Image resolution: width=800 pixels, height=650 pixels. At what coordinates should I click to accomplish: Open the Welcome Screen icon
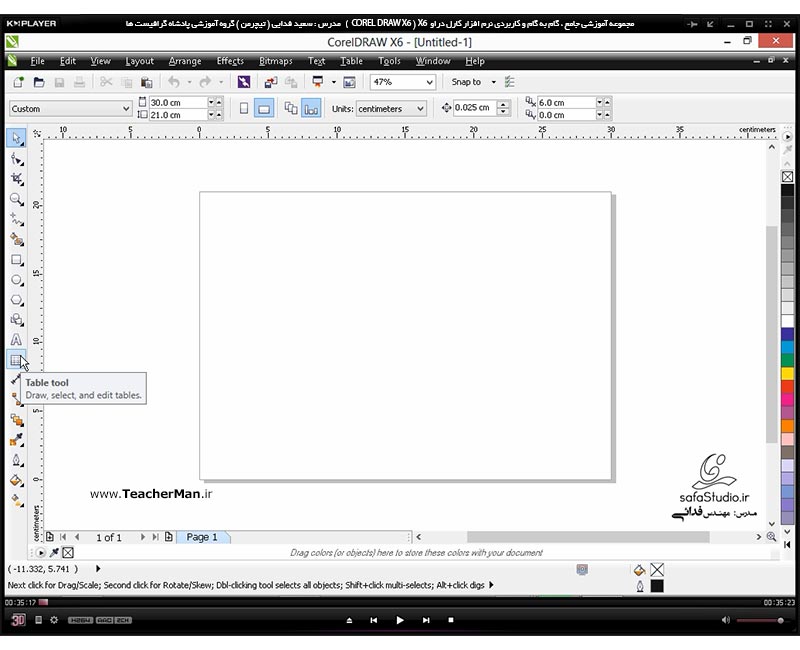[349, 82]
